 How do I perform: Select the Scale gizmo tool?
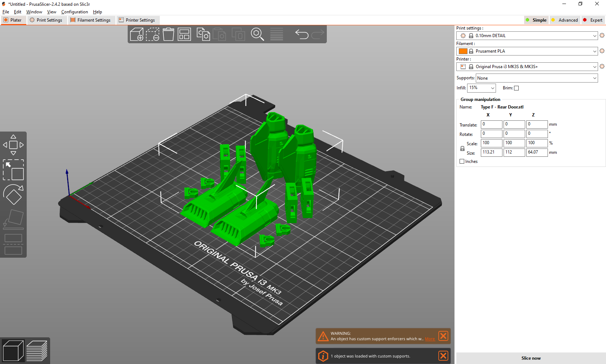point(13,170)
